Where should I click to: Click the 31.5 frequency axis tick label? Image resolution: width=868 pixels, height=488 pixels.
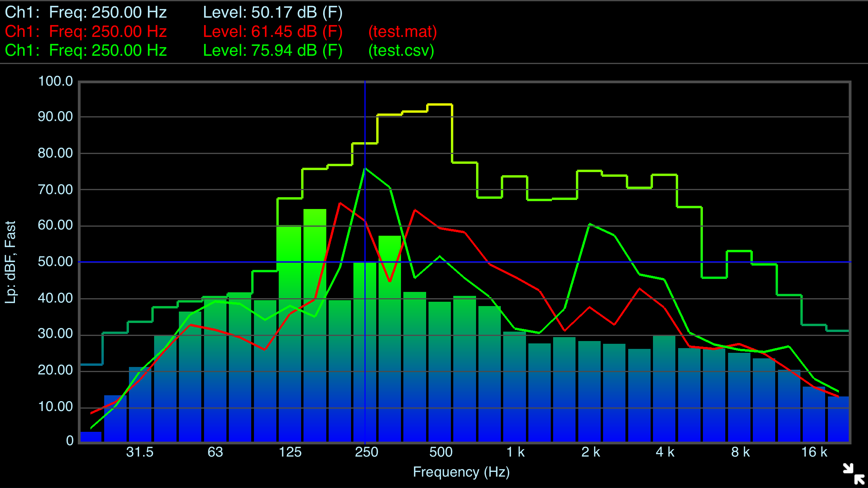pyautogui.click(x=140, y=452)
